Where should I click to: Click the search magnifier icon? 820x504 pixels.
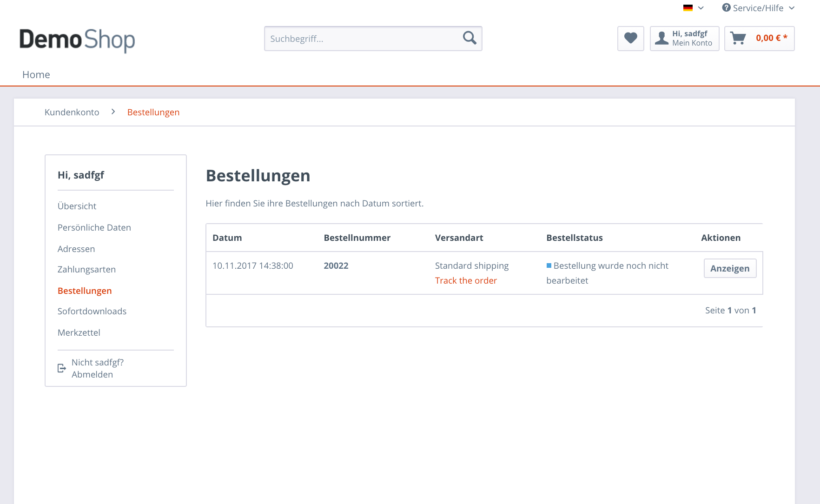click(470, 38)
